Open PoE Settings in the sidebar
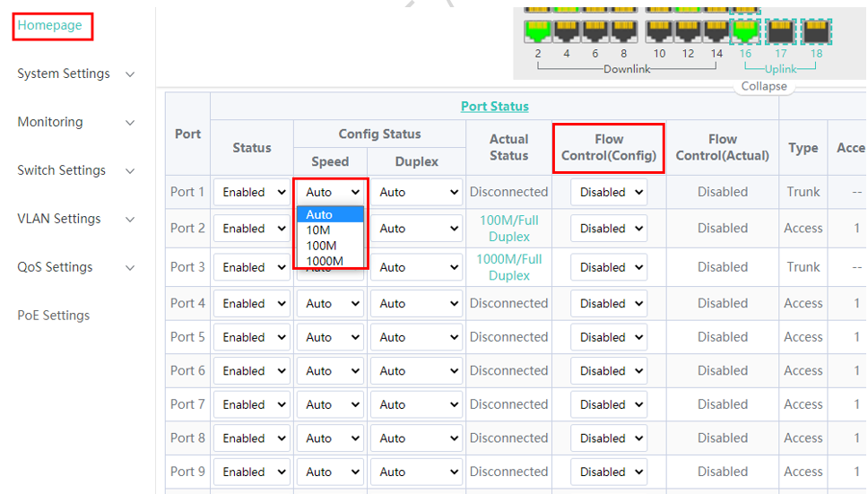This screenshot has width=868, height=494. click(x=54, y=316)
